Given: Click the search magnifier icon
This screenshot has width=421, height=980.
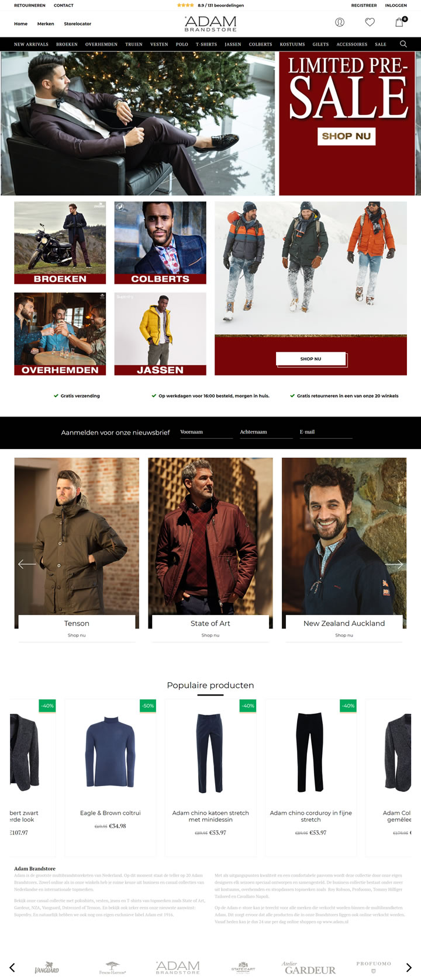Looking at the screenshot, I should coord(403,44).
